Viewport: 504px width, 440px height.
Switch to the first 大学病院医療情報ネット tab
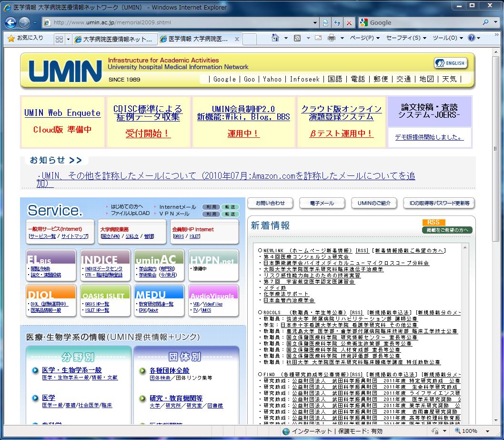114,39
